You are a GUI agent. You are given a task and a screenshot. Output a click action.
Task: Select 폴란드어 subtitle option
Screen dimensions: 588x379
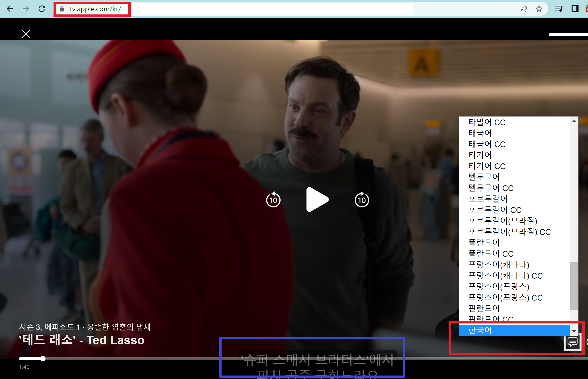point(514,243)
